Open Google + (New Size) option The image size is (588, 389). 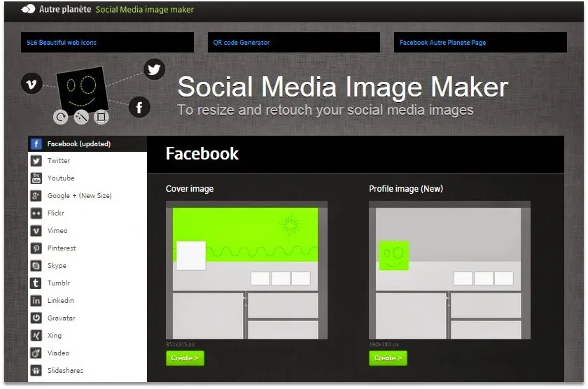(x=79, y=196)
